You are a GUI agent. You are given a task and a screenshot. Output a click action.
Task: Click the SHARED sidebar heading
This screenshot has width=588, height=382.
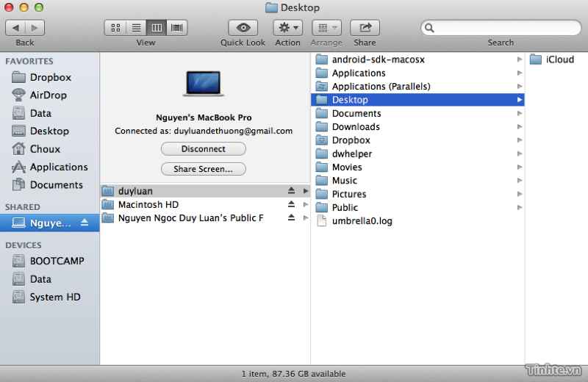23,207
